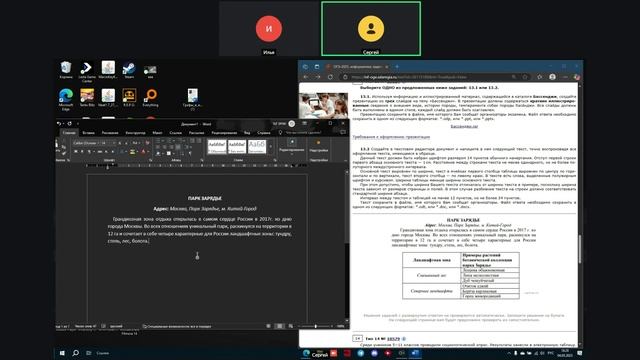The image size is (640, 360).
Task: Open the Конструктор ribbon tab
Action: click(x=135, y=133)
